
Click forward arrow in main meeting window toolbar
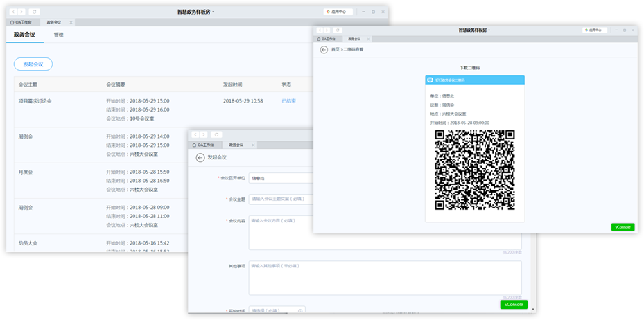click(21, 12)
